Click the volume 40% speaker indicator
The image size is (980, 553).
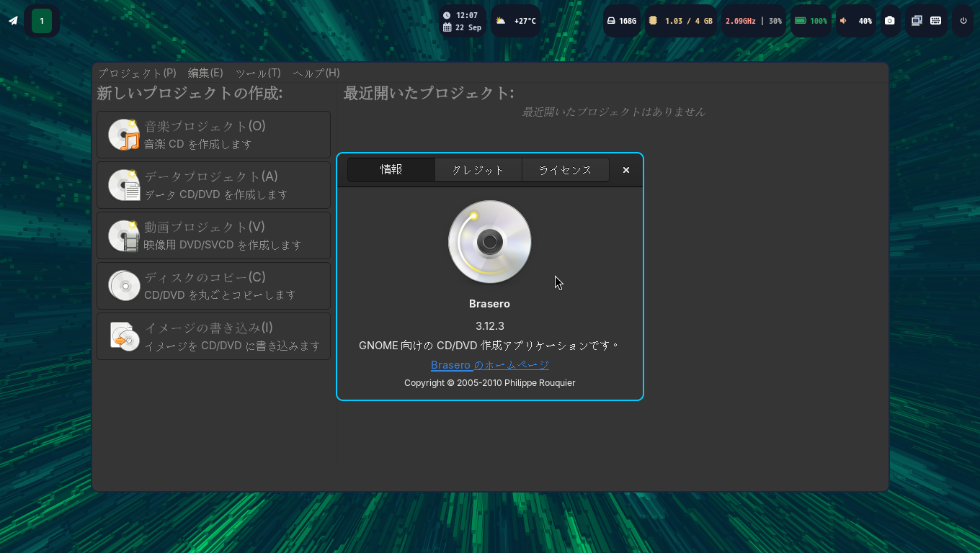tap(856, 21)
